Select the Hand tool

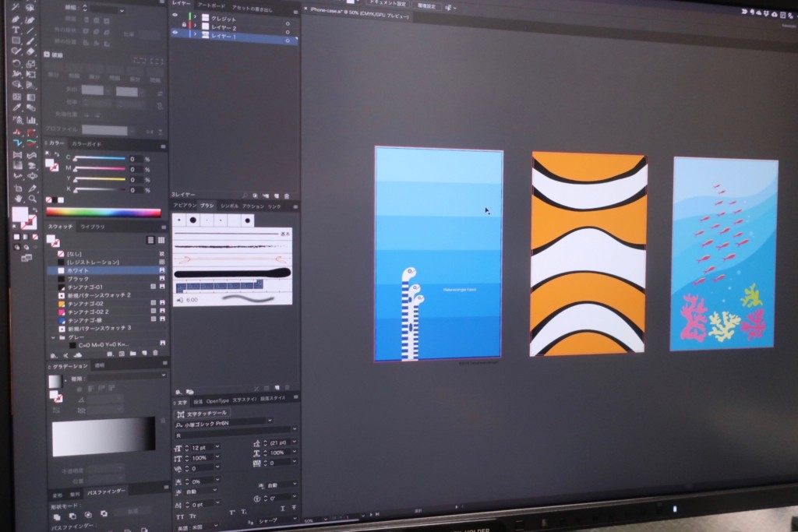pyautogui.click(x=17, y=199)
